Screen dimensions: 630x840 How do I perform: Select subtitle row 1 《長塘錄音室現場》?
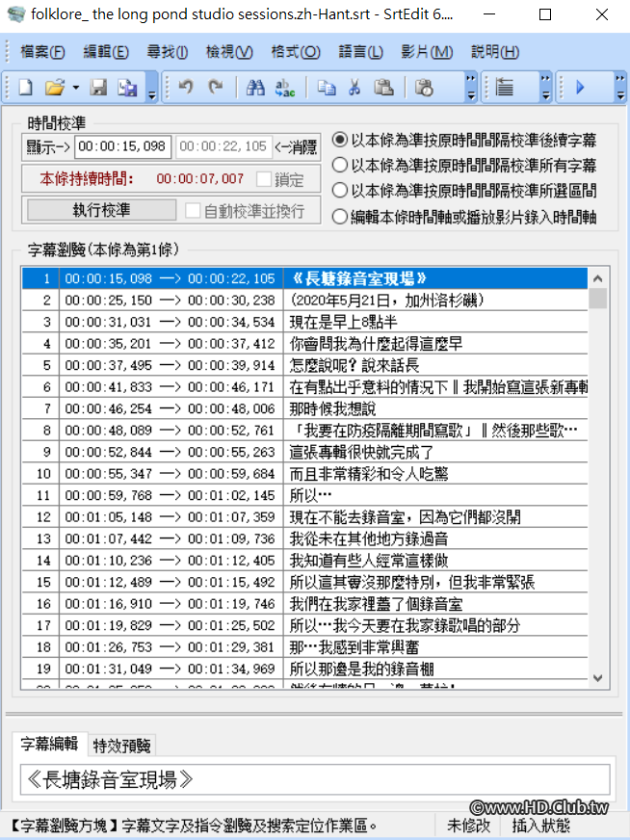[x=304, y=278]
